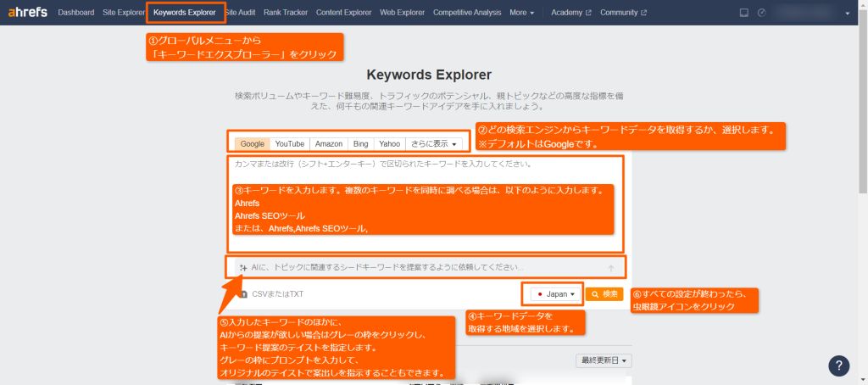Screen dimensions: 868x385
Task: Click the keyword input text area
Action: click(426, 204)
